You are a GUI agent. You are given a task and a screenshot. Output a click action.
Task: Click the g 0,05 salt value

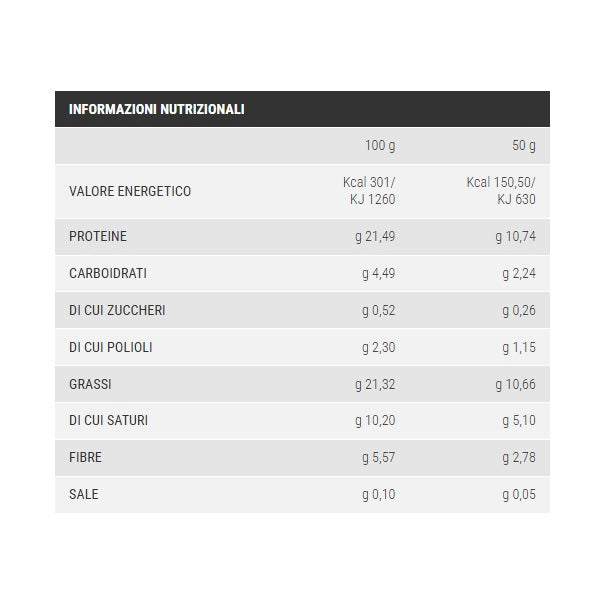tap(519, 494)
